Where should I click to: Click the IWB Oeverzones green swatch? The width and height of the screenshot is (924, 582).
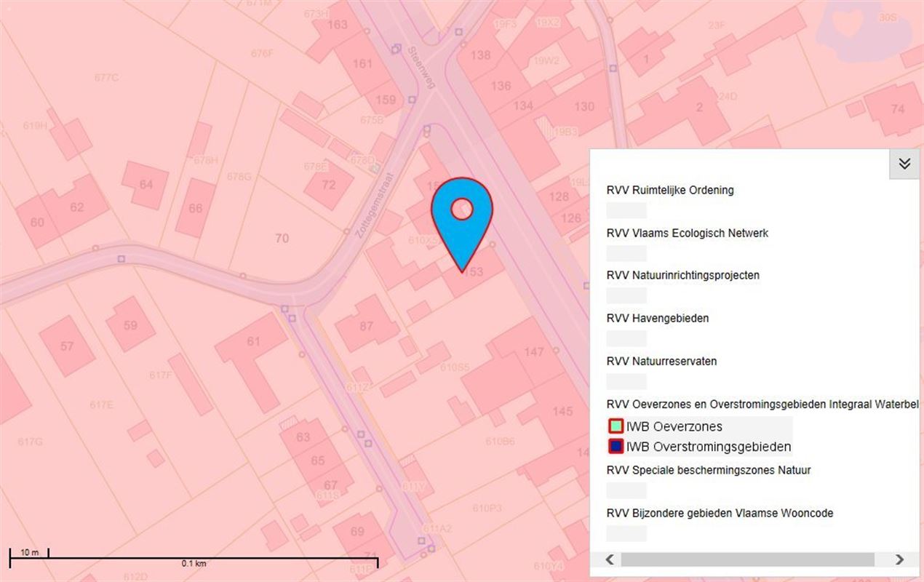click(x=616, y=426)
